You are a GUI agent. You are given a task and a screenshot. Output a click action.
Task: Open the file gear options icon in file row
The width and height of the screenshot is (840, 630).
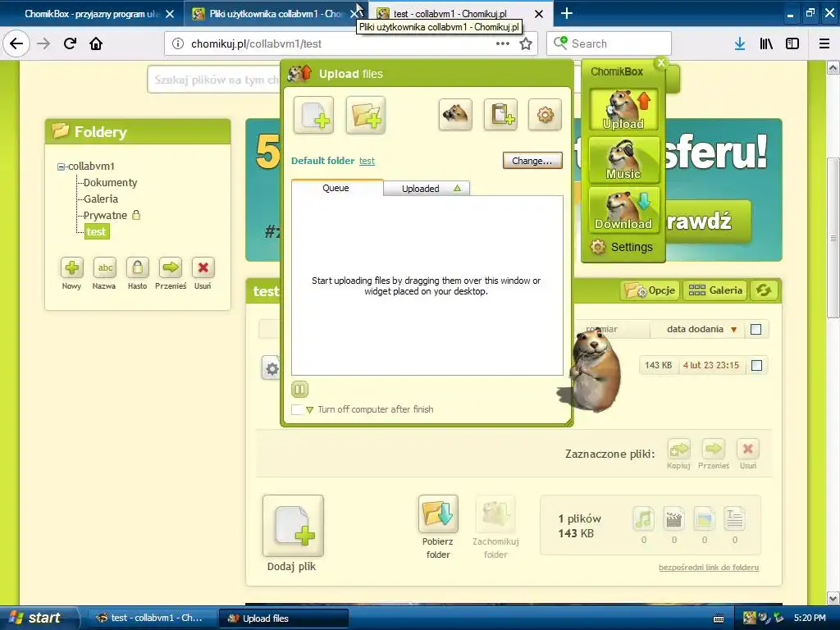click(x=272, y=368)
